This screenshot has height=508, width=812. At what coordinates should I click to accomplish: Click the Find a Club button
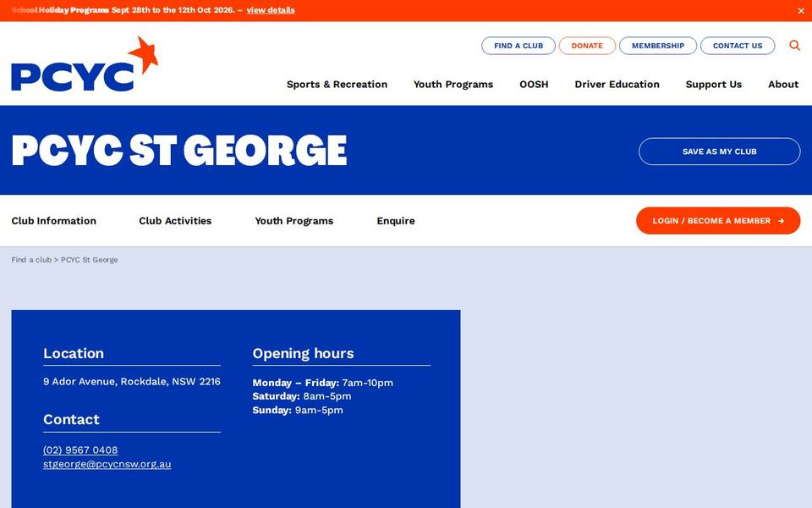[x=518, y=46]
